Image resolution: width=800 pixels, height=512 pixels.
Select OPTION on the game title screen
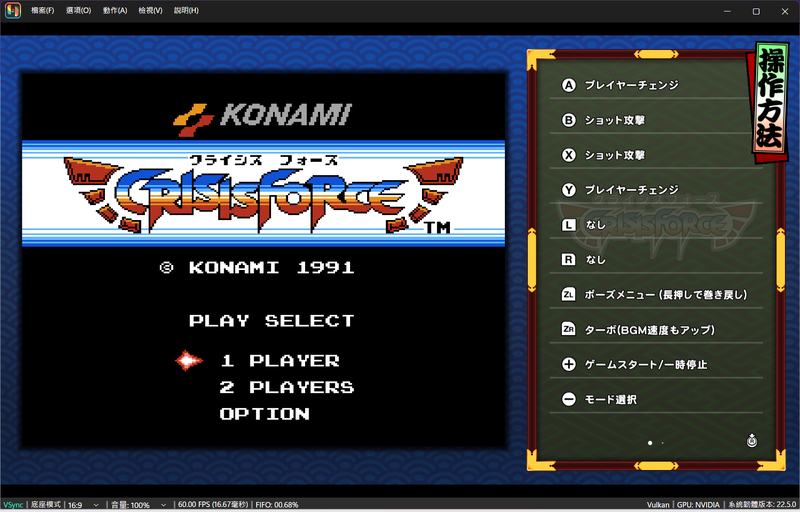pyautogui.click(x=265, y=414)
